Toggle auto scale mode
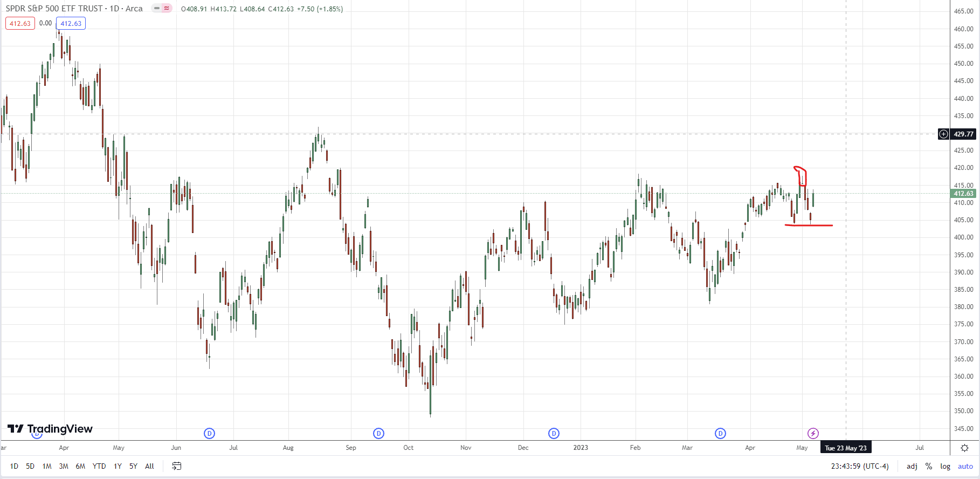This screenshot has height=479, width=980. click(x=965, y=466)
